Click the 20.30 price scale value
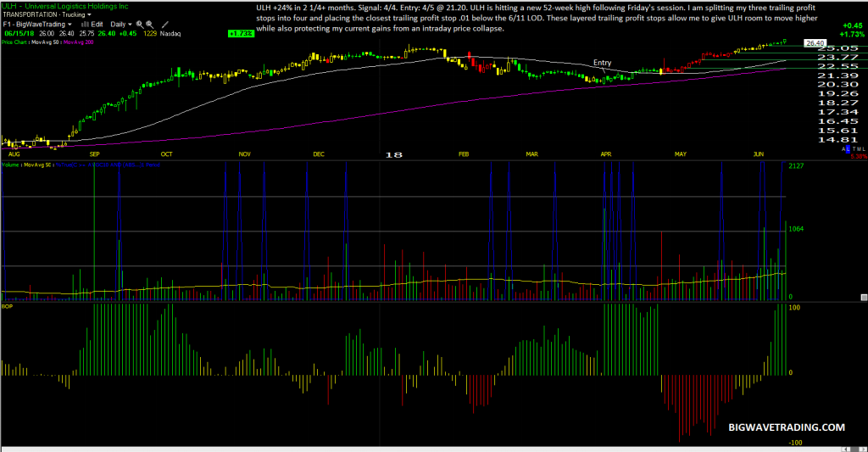The height and width of the screenshot is (452, 868). (x=838, y=84)
